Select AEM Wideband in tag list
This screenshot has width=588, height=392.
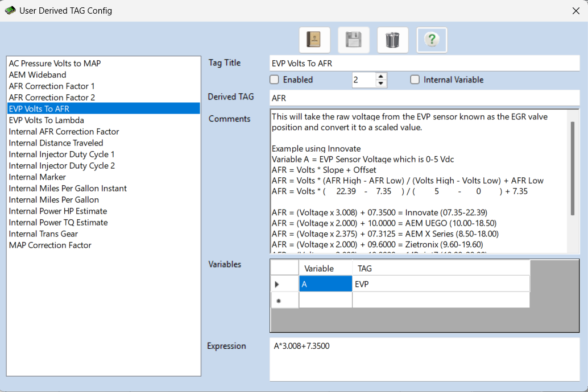(38, 74)
